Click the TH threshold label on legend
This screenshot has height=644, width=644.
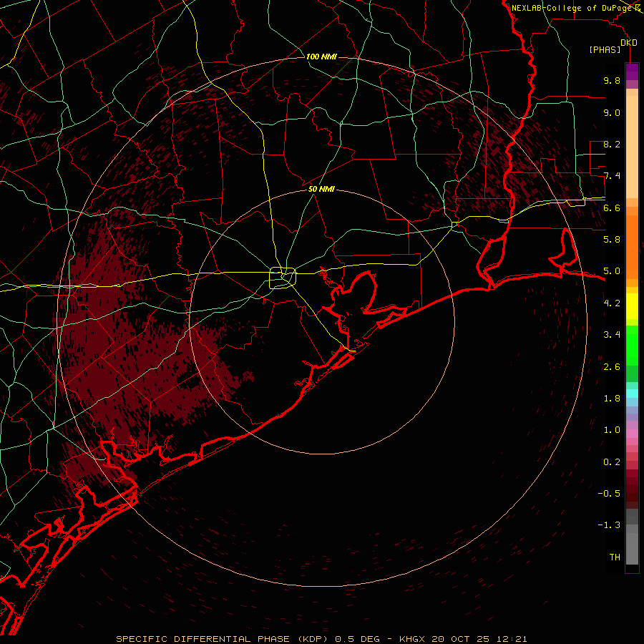615,557
